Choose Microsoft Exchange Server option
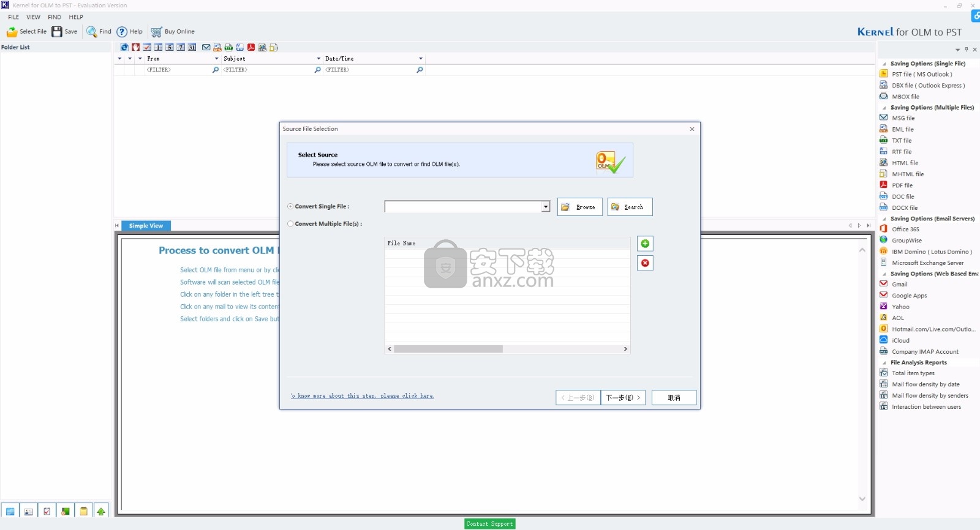Viewport: 980px width, 530px height. coord(922,263)
